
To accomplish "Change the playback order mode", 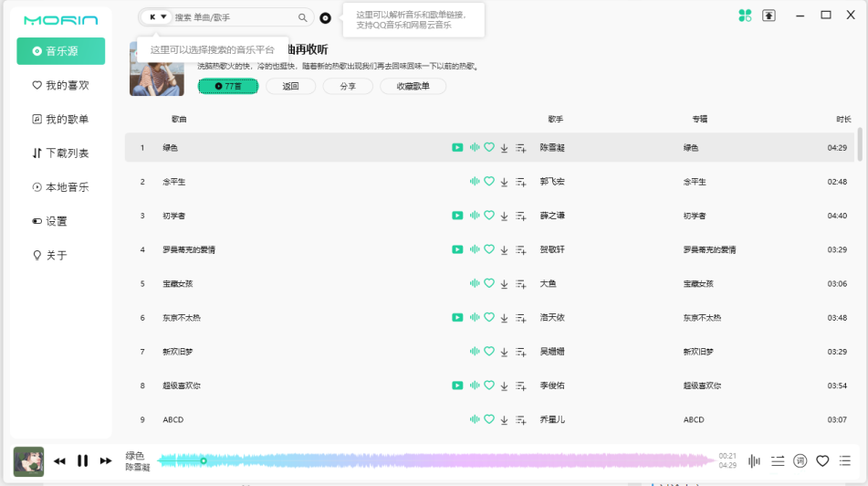I will [778, 461].
